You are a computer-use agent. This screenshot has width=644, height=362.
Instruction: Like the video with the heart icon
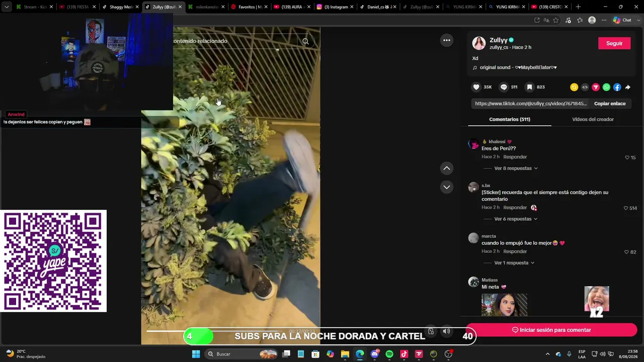476,87
